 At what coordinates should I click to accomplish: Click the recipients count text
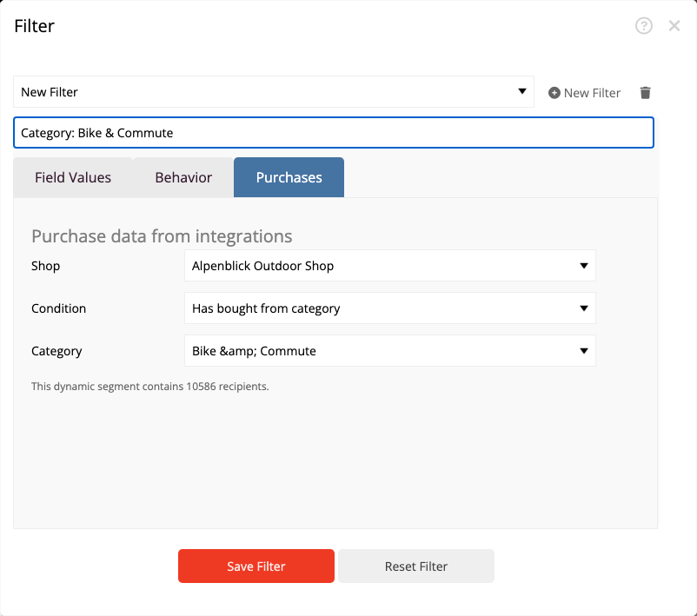click(x=149, y=387)
